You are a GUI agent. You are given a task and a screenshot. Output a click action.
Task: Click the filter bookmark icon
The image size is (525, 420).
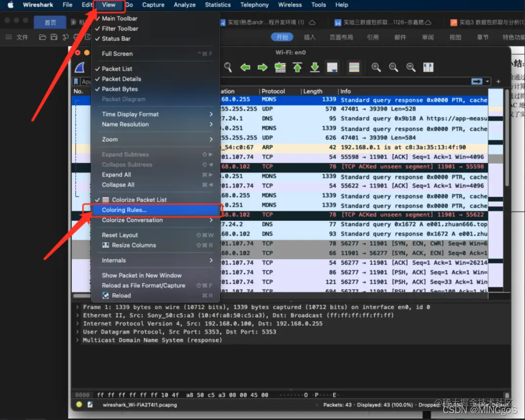pyautogui.click(x=76, y=81)
